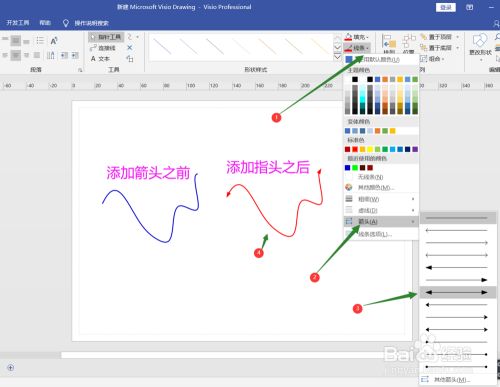Image resolution: width=500 pixels, height=387 pixels.
Task: Select the freeform curve drawing tool icon
Action: coord(130,37)
